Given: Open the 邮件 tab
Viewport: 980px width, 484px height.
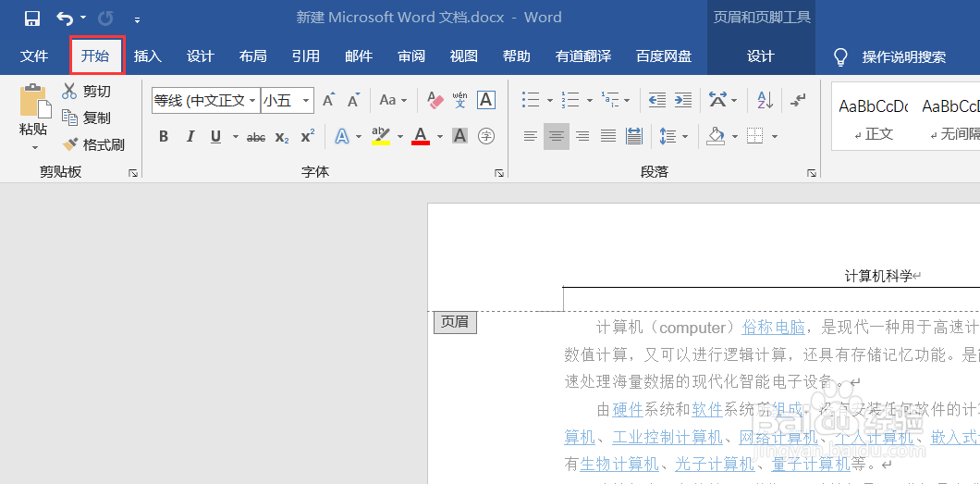Looking at the screenshot, I should click(359, 56).
